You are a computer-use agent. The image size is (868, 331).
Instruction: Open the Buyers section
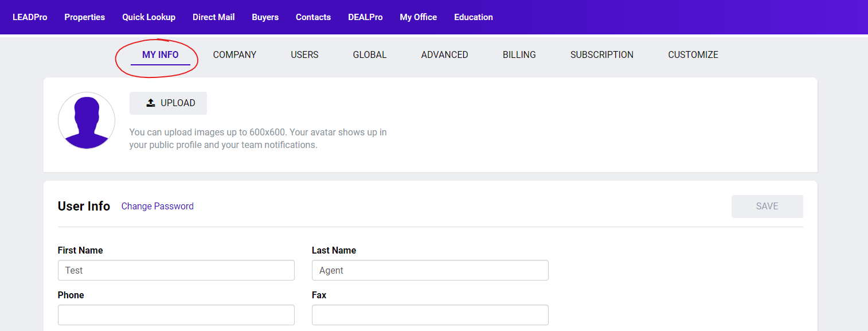click(265, 17)
